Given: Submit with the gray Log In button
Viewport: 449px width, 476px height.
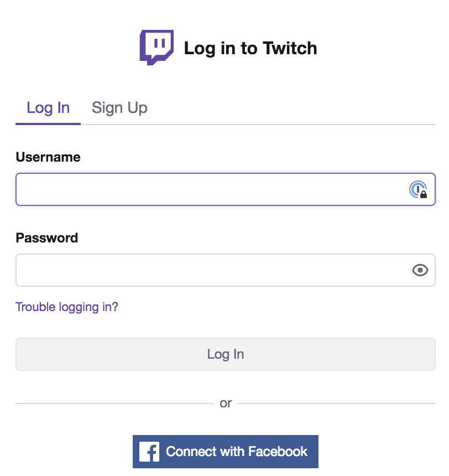Looking at the screenshot, I should coord(226,354).
